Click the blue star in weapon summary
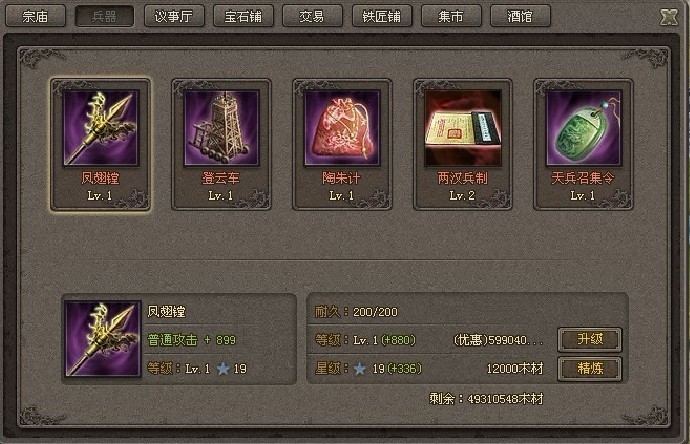This screenshot has height=444, width=690. pos(223,368)
